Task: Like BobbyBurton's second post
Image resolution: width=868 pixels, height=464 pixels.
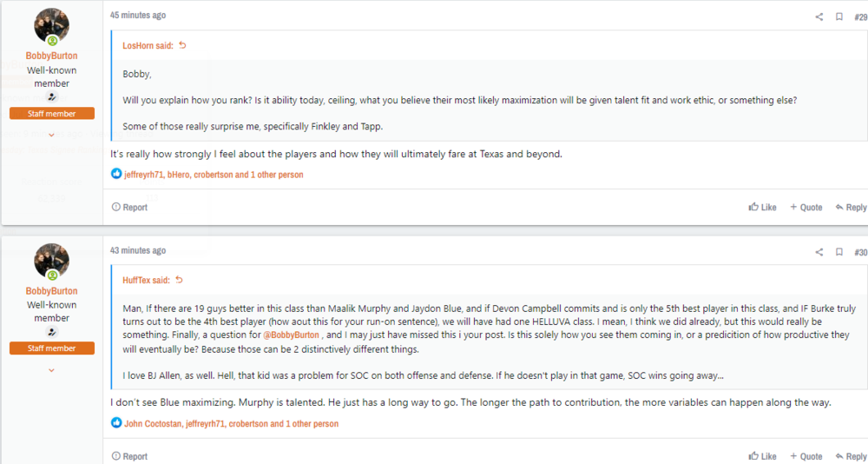Action: pyautogui.click(x=763, y=456)
